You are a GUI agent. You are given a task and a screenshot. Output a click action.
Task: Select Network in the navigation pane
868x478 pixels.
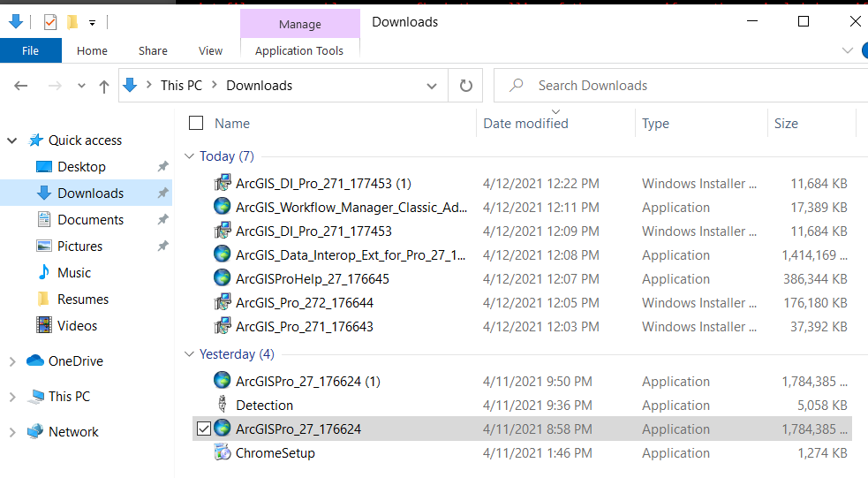click(x=73, y=432)
